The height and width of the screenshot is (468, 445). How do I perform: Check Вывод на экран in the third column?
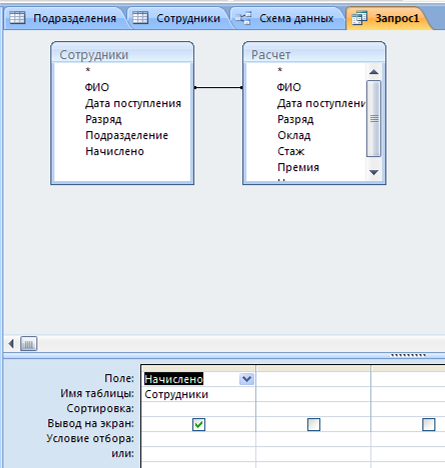coord(428,424)
